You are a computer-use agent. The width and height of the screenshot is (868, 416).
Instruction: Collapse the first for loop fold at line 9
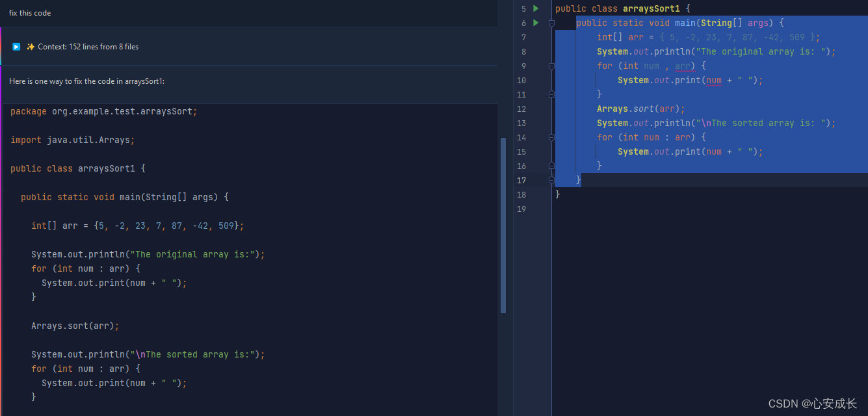click(551, 66)
